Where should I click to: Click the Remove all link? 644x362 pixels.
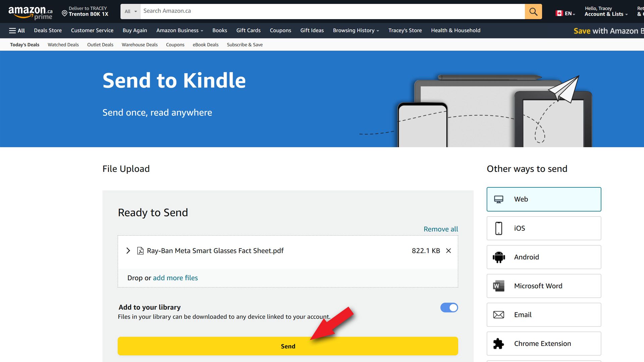tap(441, 229)
